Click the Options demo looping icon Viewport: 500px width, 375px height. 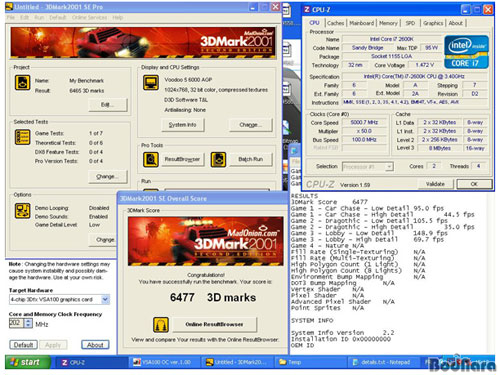click(x=22, y=211)
